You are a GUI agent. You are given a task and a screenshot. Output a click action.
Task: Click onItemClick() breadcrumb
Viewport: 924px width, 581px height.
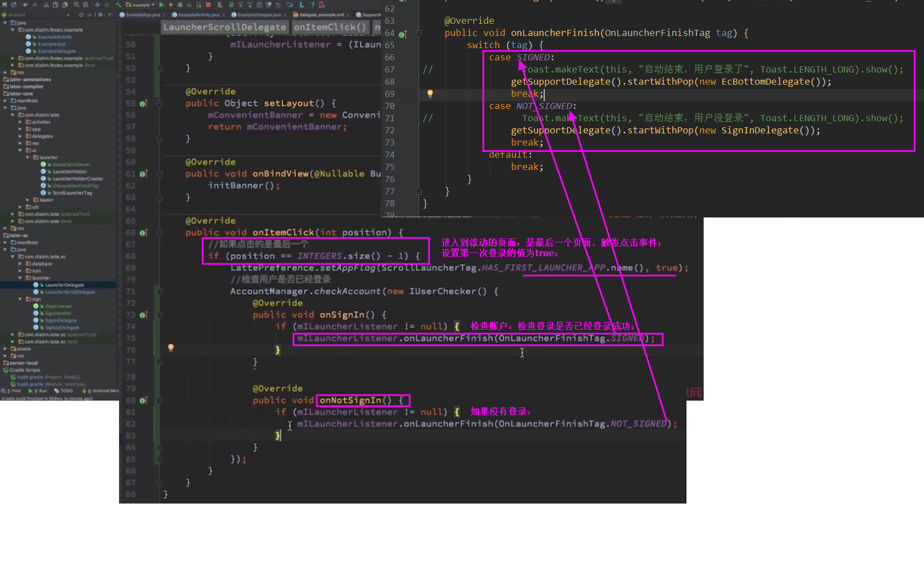click(330, 27)
